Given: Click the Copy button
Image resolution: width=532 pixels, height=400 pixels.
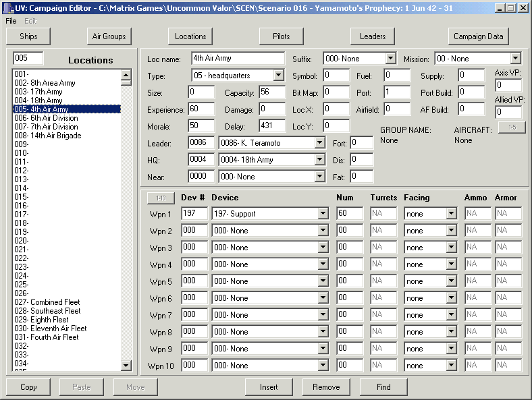Looking at the screenshot, I should [x=28, y=387].
